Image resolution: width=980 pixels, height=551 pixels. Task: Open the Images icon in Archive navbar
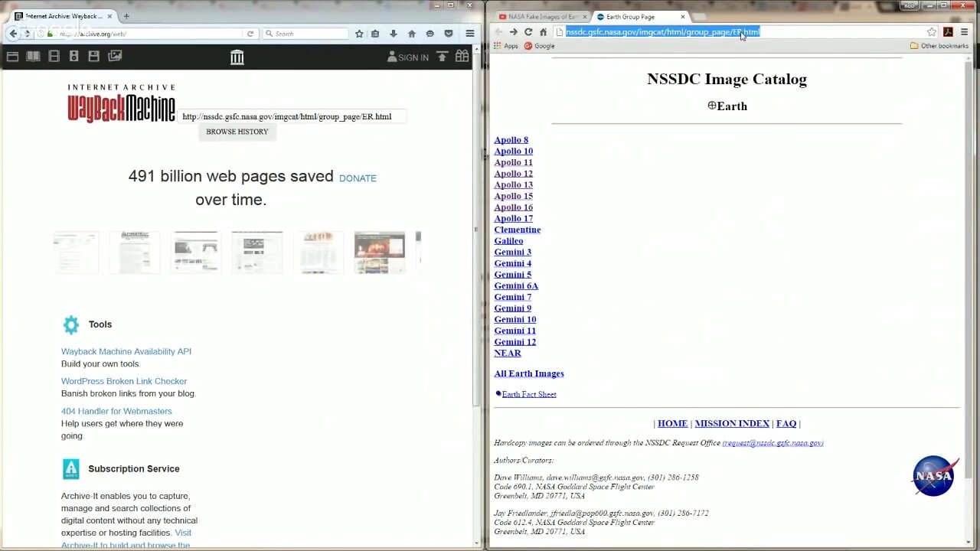[x=115, y=56]
